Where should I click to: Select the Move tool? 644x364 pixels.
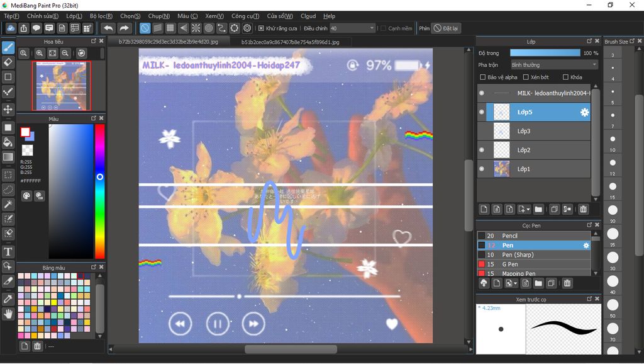click(8, 110)
